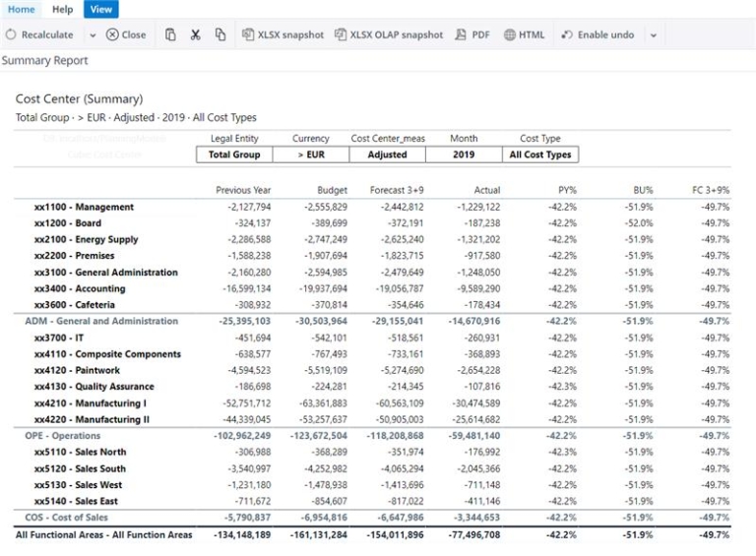Open the Legal Entity selector Total Group
Image resolution: width=756 pixels, height=556 pixels.
pos(234,154)
